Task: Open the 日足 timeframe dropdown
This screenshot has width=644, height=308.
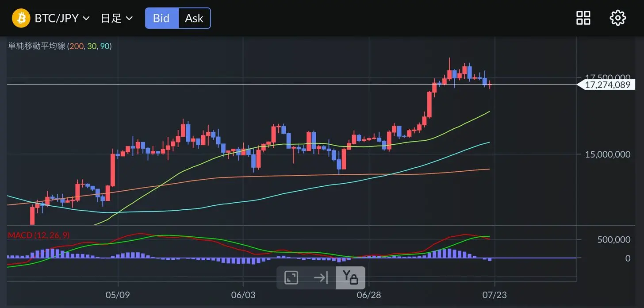Action: pos(117,18)
